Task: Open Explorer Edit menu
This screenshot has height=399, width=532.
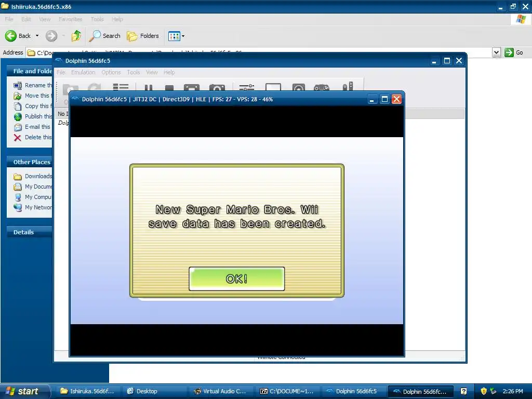Action: pyautogui.click(x=26, y=19)
